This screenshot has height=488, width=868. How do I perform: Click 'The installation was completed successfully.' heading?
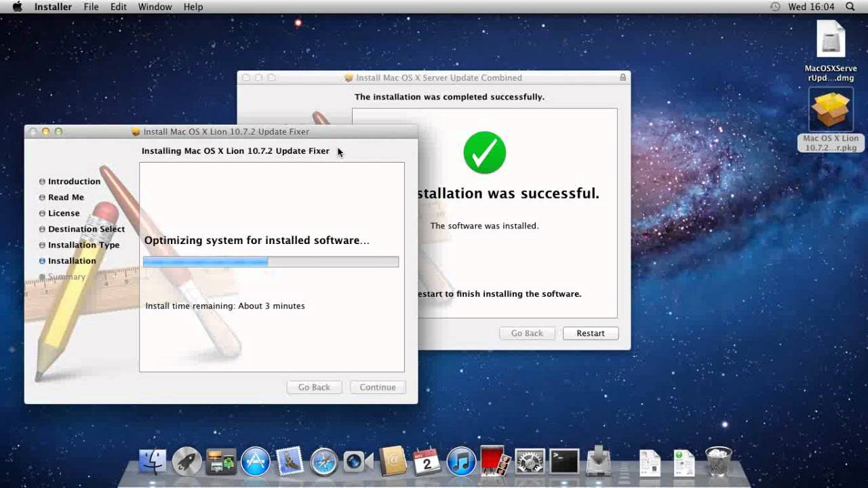tap(450, 97)
